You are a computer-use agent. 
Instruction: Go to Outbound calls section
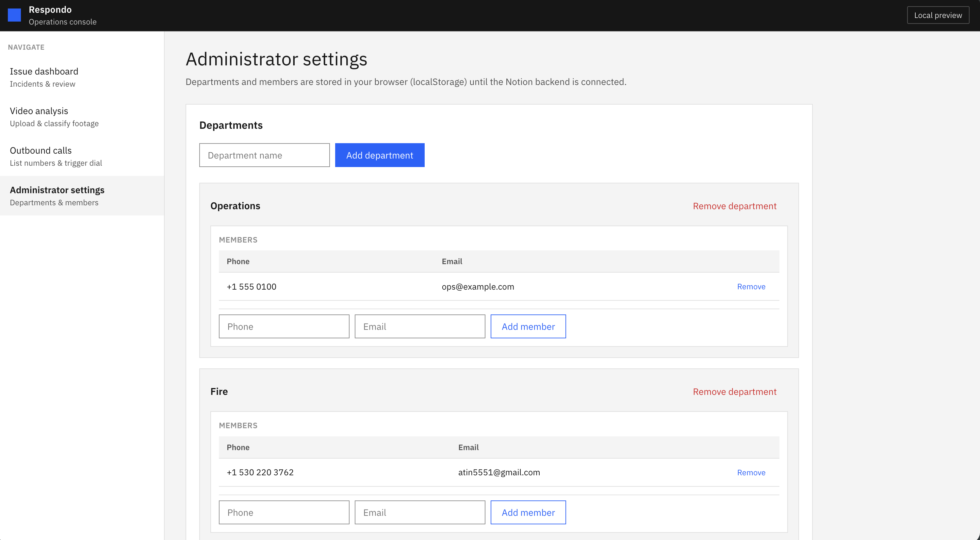pyautogui.click(x=41, y=156)
